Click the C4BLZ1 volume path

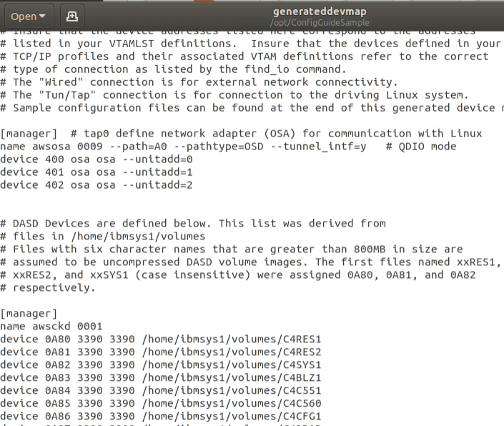pyautogui.click(x=232, y=377)
